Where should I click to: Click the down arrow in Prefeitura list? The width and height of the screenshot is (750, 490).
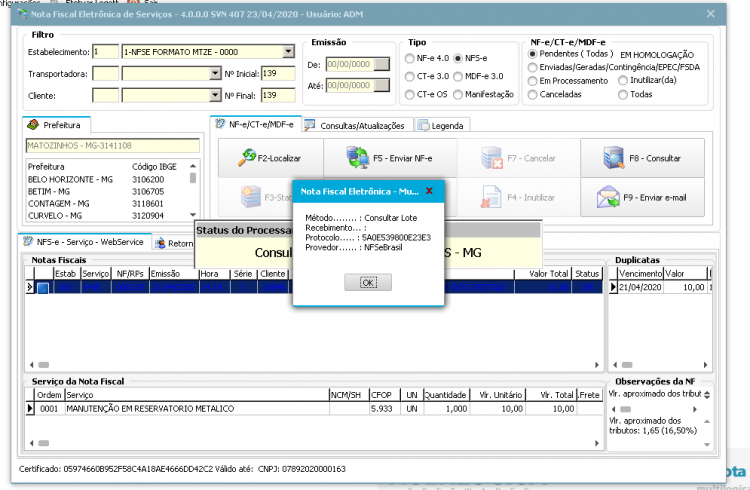193,215
